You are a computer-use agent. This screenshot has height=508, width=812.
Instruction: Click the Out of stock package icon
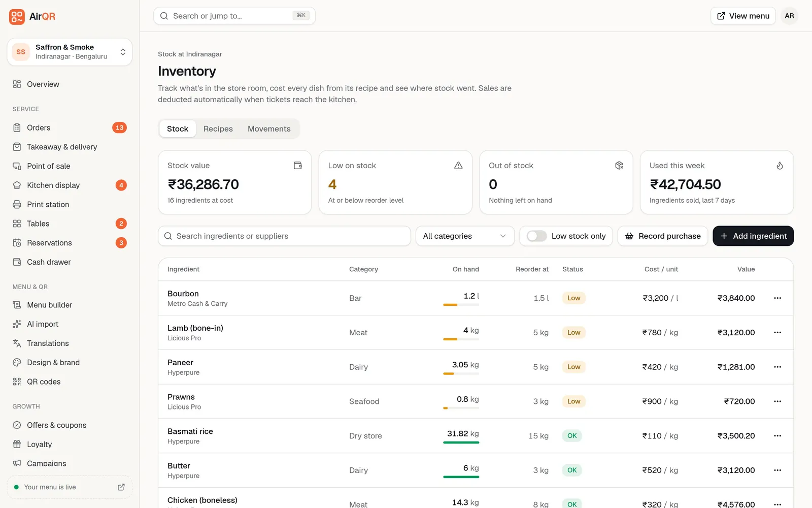click(x=619, y=166)
